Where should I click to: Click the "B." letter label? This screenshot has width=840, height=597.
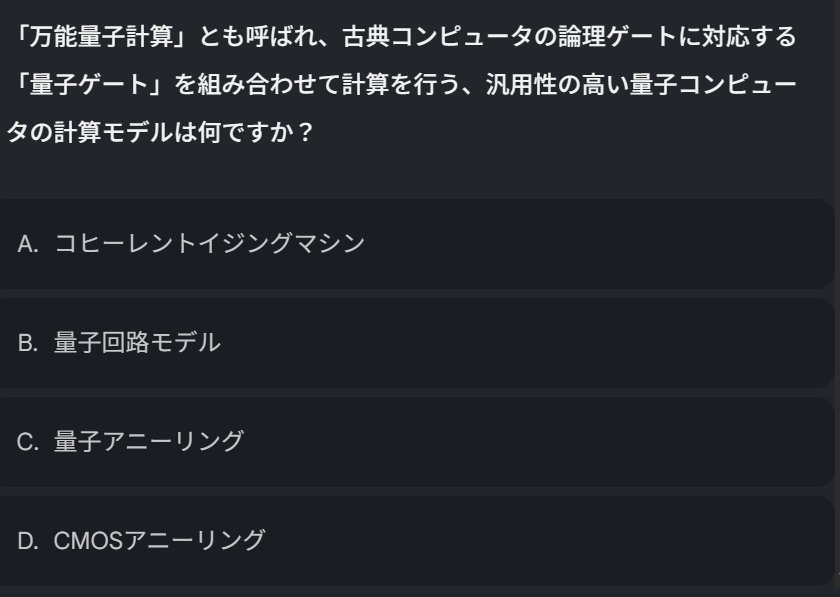(x=28, y=343)
